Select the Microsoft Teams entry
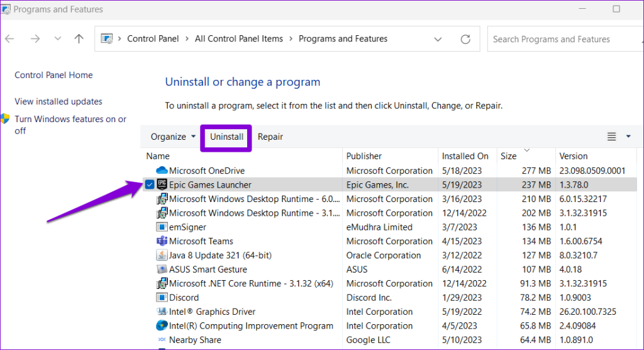Screen dimensions: 644x350 [201, 241]
